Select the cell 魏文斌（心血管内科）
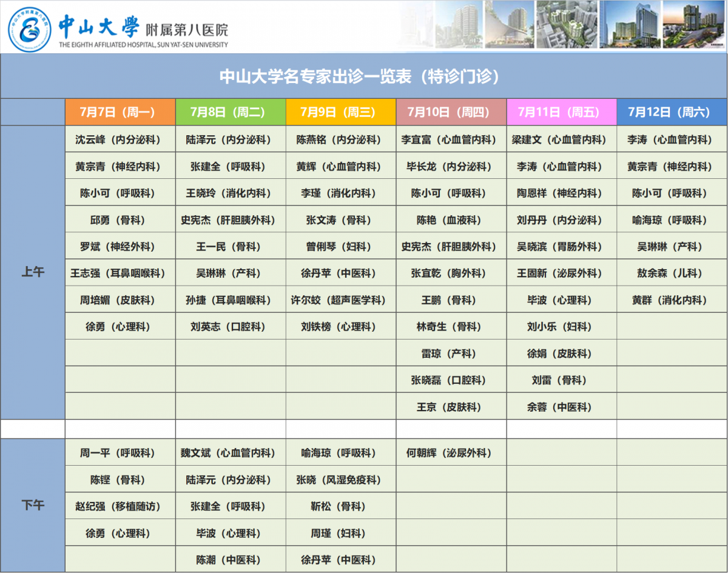This screenshot has width=728, height=573. pyautogui.click(x=231, y=452)
